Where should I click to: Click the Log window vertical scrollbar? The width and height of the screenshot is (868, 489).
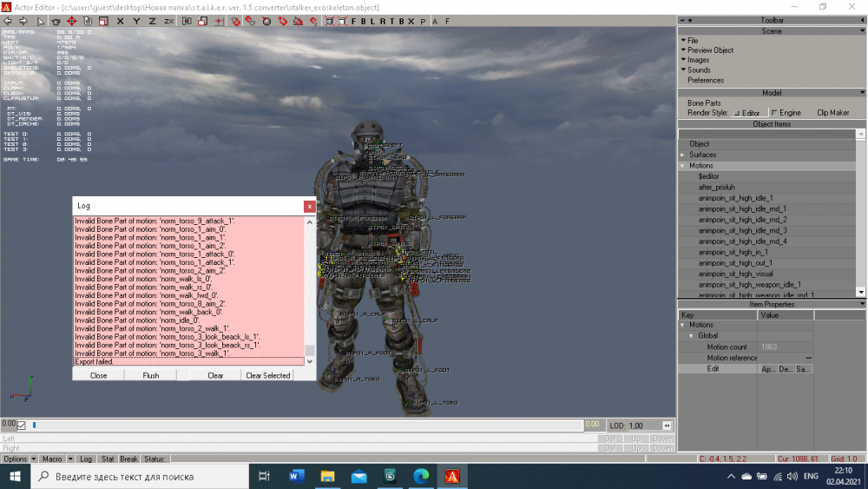[x=310, y=291]
